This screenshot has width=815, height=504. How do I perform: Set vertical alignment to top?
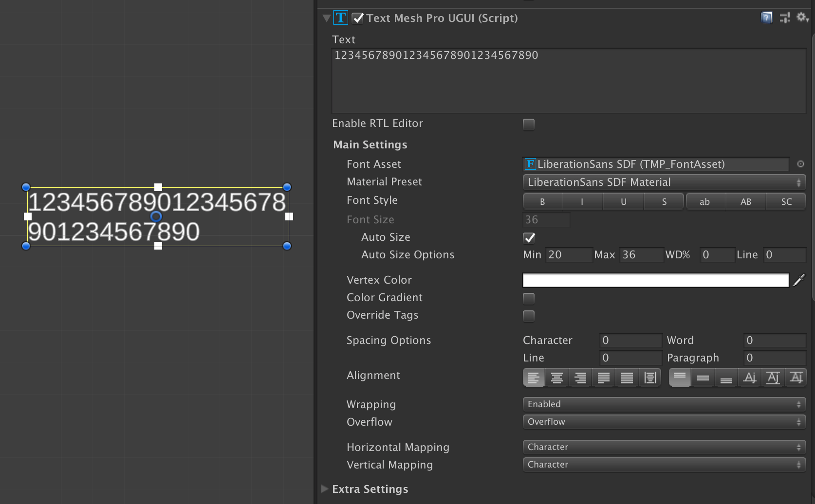[x=680, y=378]
